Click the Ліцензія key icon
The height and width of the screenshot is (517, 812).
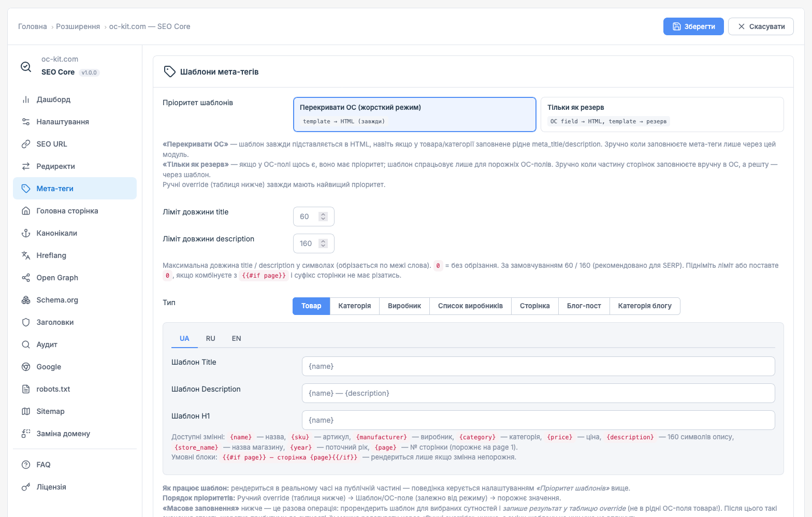coord(26,487)
